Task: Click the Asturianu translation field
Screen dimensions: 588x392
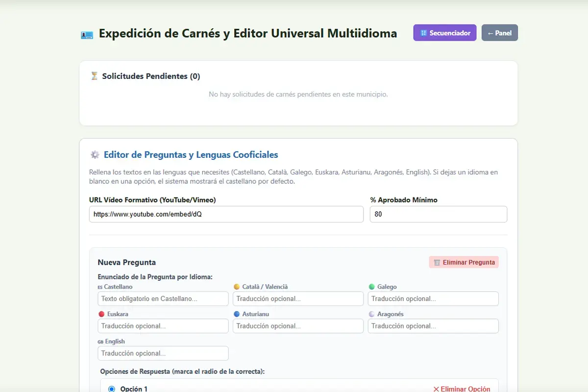Action: [x=298, y=326]
